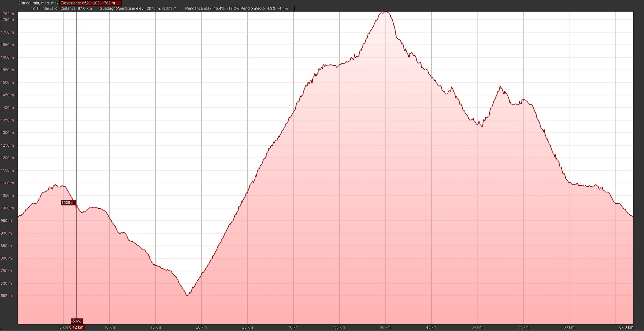Screen dimensions: 644x331
Task: Click the 67.0 km end label on the distance axis
Action: [x=626, y=328]
